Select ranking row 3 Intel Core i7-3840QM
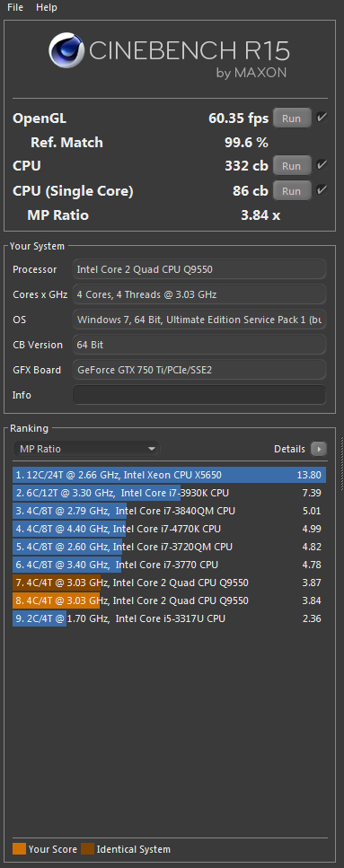The image size is (344, 868). (x=170, y=511)
